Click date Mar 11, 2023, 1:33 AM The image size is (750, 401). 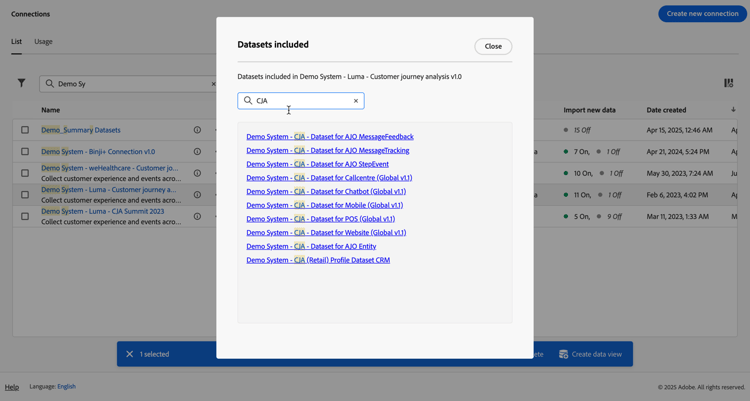pyautogui.click(x=678, y=216)
